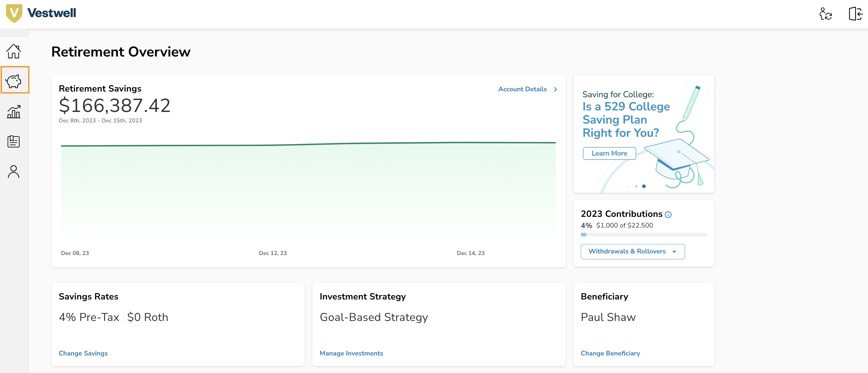
Task: Click Change Savings under Savings Rates
Action: click(x=83, y=353)
